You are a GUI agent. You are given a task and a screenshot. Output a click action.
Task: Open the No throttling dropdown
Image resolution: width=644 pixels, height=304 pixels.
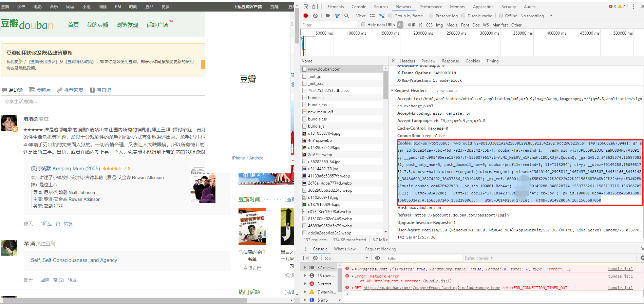pos(536,16)
